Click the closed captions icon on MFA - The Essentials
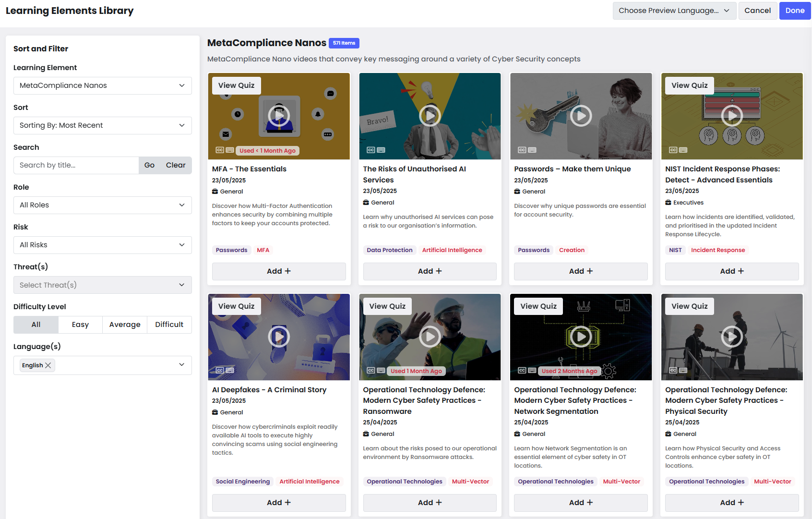Screen dimensions: 812x519 pyautogui.click(x=220, y=150)
